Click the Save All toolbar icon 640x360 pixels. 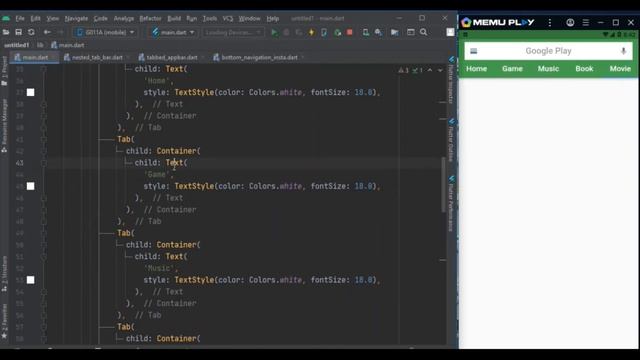click(x=18, y=32)
